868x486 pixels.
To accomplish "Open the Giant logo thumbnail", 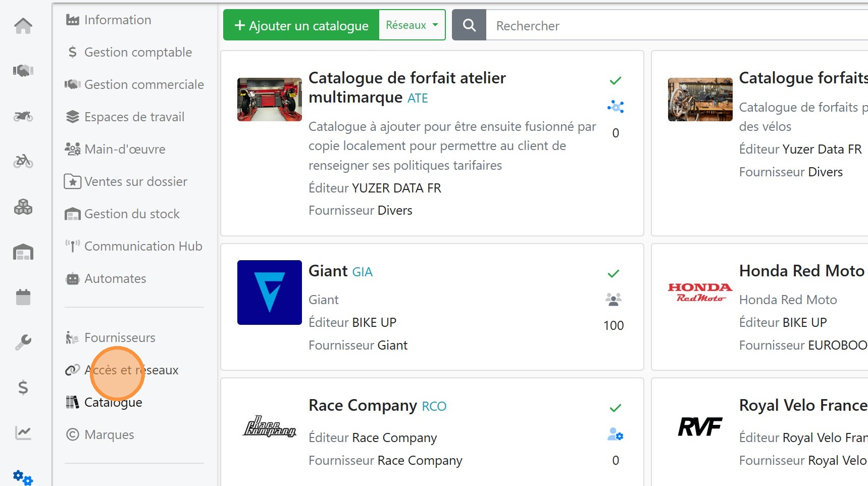I will pyautogui.click(x=270, y=293).
